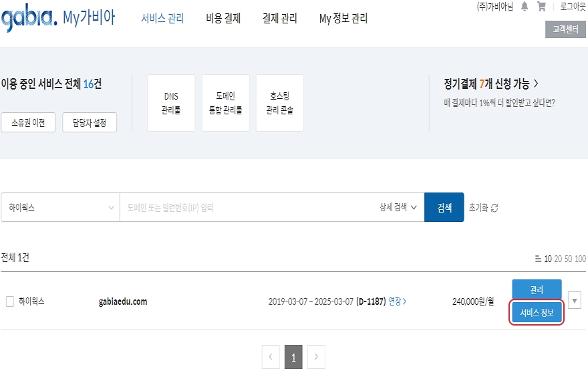This screenshot has width=588, height=379.
Task: Open the DNS 관리툴 tile
Action: click(171, 103)
